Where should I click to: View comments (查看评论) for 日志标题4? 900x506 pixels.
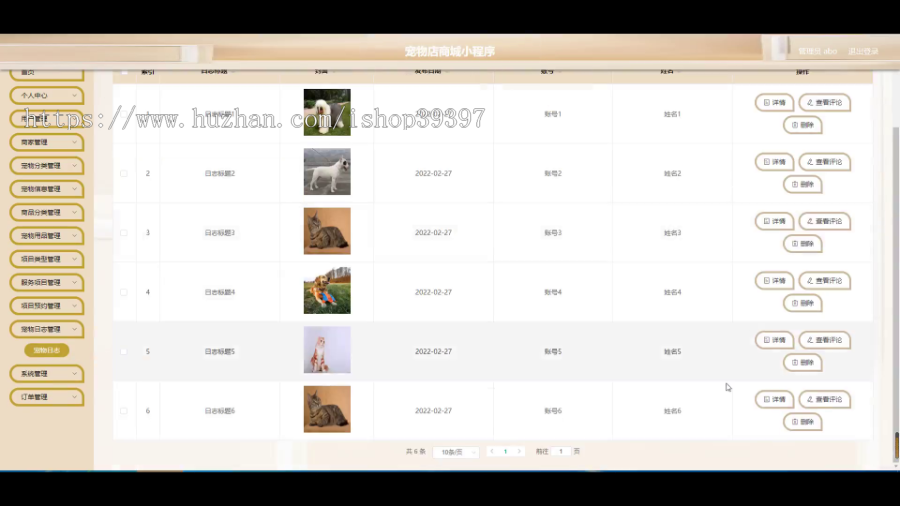pyautogui.click(x=824, y=281)
